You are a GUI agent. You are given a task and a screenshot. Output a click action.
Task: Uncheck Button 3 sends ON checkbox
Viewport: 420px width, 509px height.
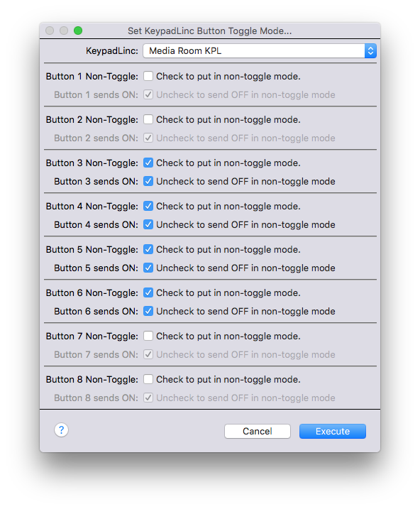point(148,181)
